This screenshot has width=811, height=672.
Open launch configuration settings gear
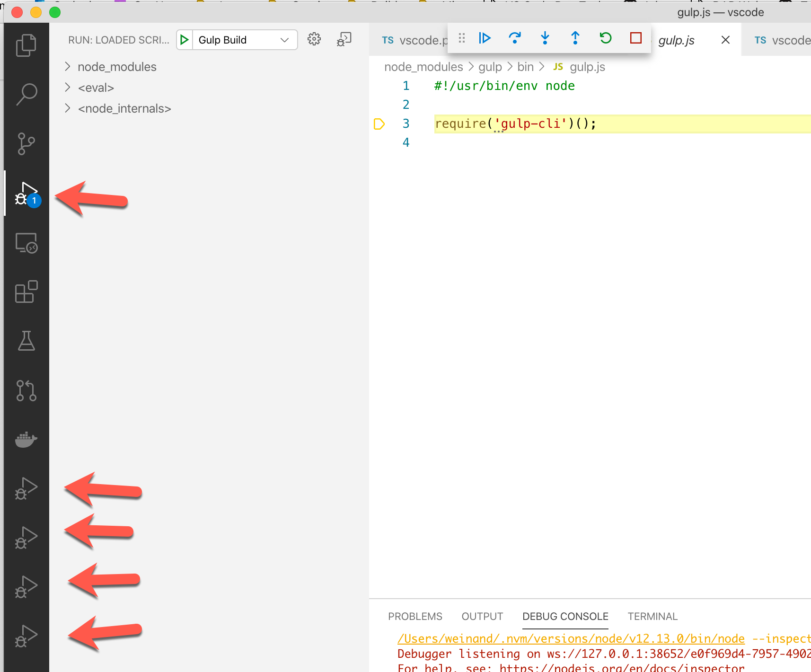[x=314, y=40]
